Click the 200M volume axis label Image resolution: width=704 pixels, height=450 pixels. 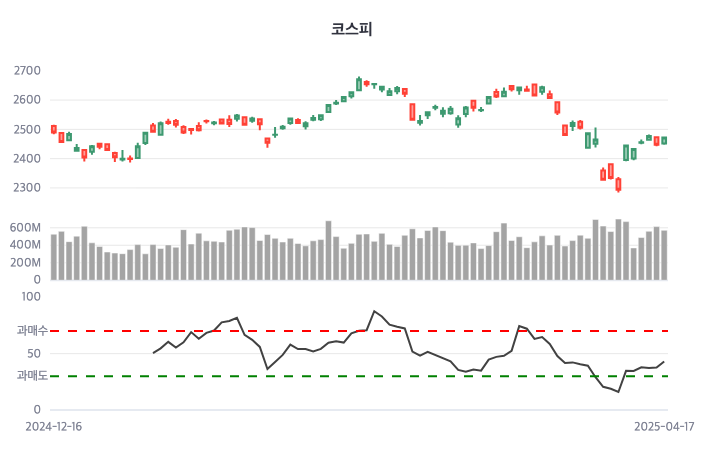click(x=27, y=263)
